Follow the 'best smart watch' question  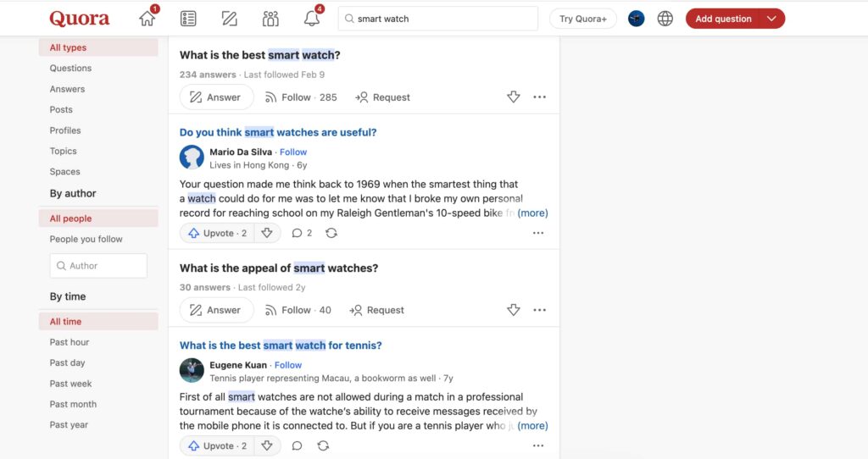coord(301,97)
